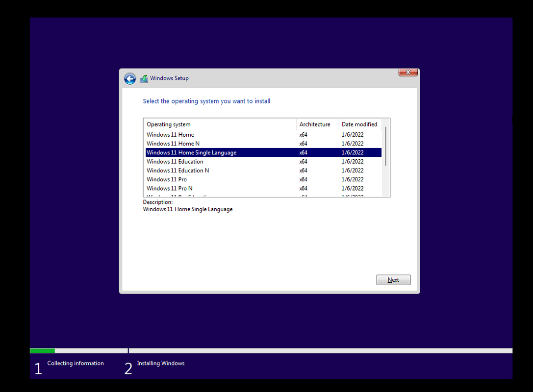Click x64 in the Windows 11 Education row
Viewport: 533px width, 392px height.
[x=303, y=162]
